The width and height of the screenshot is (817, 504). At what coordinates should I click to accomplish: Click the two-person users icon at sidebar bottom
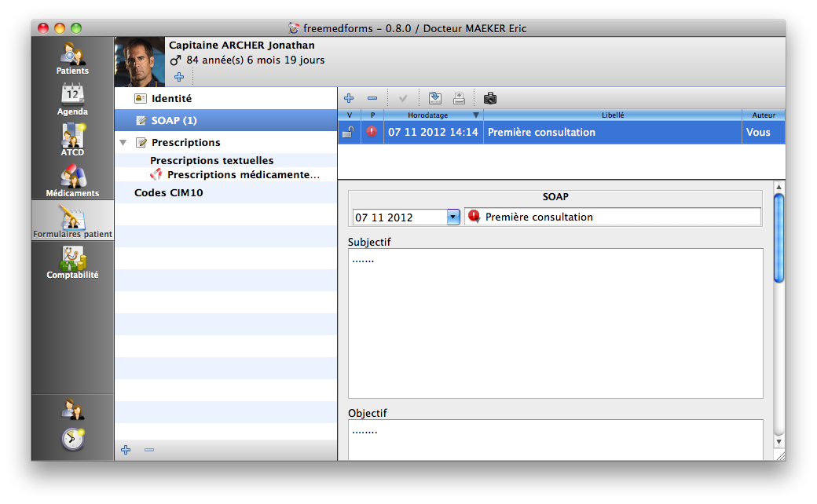(x=73, y=410)
